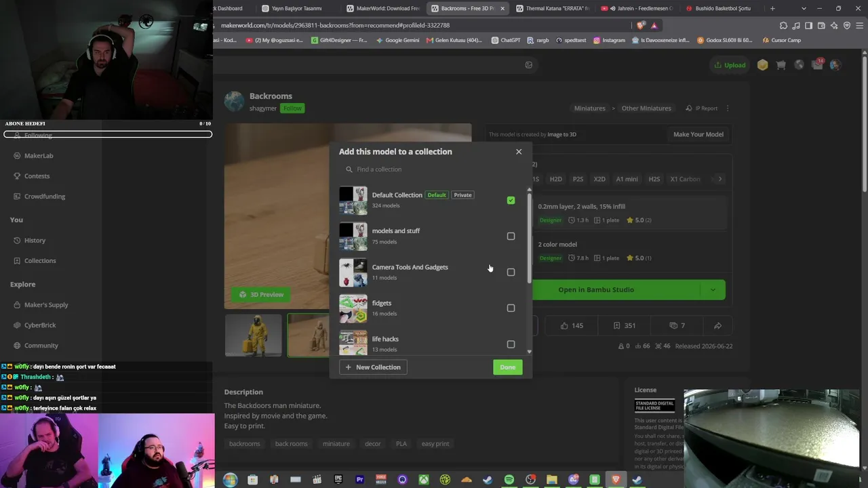
Task: Select the yellow hazmat figure thumbnail
Action: click(x=254, y=335)
